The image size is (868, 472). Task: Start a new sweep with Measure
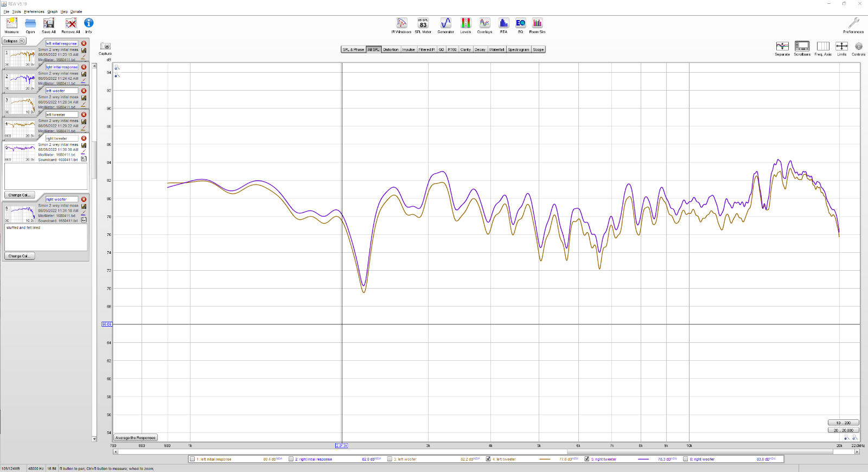11,25
